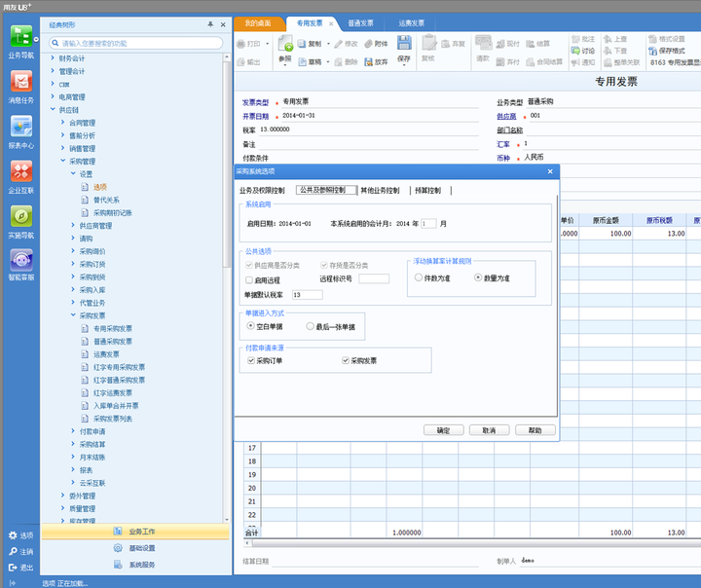701x588 pixels.
Task: Enable the 启用远程 checkbox
Action: [249, 279]
